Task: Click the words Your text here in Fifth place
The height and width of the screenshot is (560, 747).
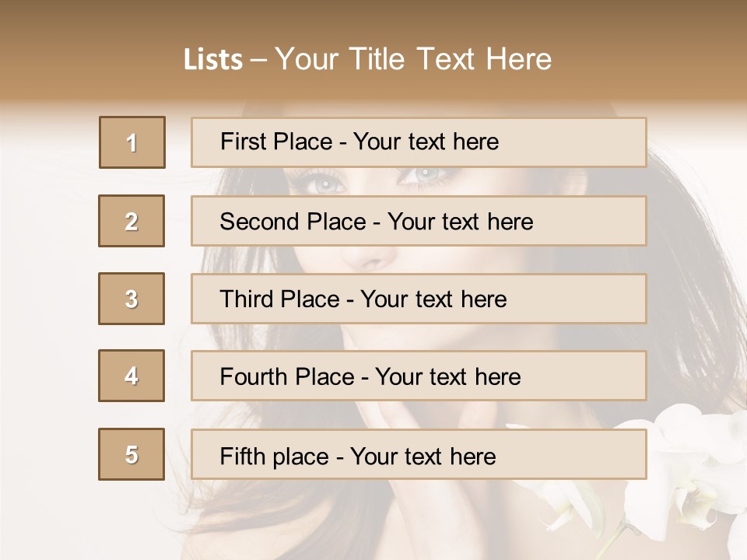Action: 423,456
